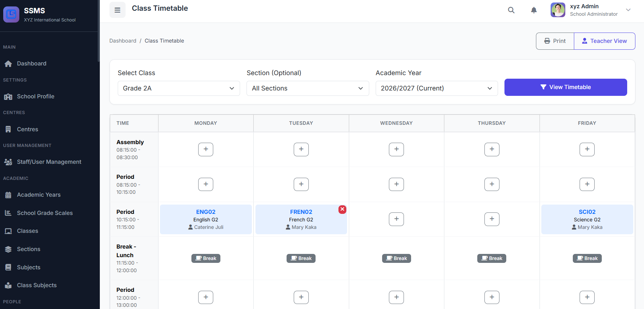Click the Dashboard breadcrumb link
This screenshot has height=309, width=644.
click(x=123, y=41)
